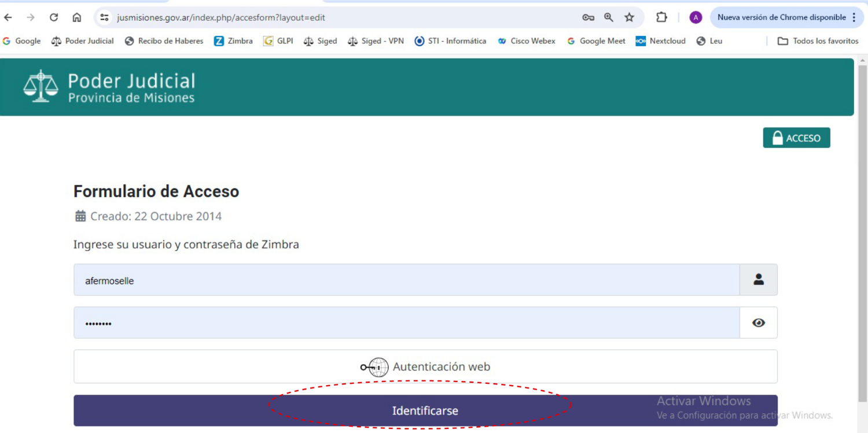Open Chrome three-dot menu
The image size is (868, 433).
click(855, 17)
